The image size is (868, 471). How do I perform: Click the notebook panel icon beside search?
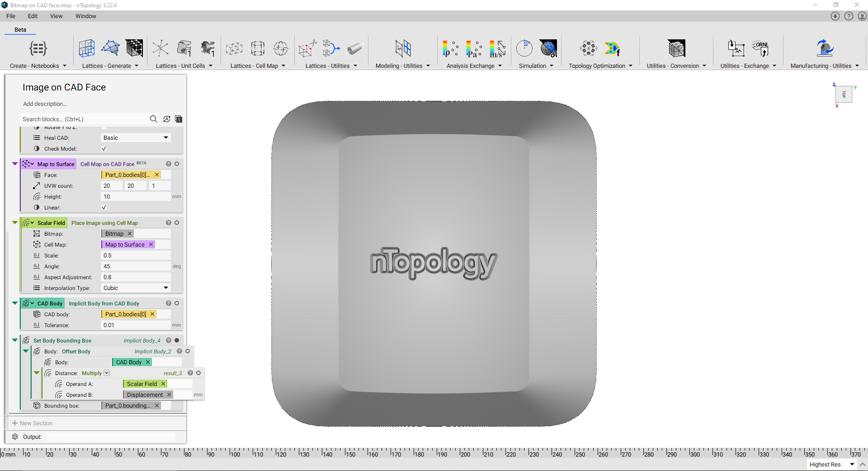(179, 119)
